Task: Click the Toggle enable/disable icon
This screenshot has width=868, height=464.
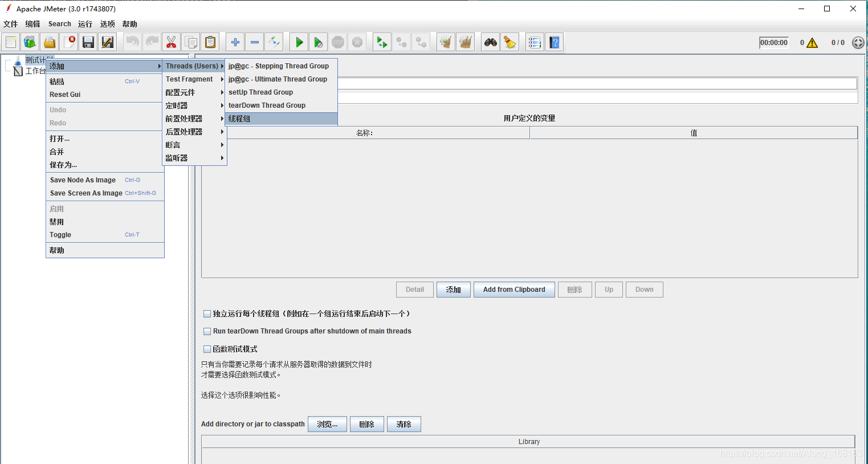Action: pyautogui.click(x=274, y=42)
